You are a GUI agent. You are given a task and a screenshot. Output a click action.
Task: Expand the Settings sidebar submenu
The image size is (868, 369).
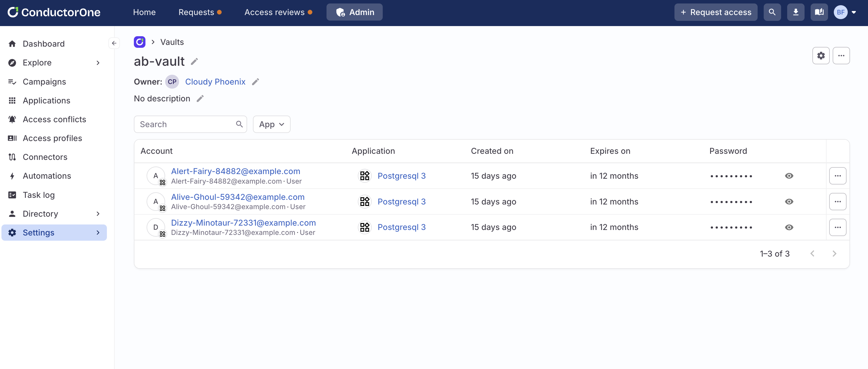pos(98,233)
